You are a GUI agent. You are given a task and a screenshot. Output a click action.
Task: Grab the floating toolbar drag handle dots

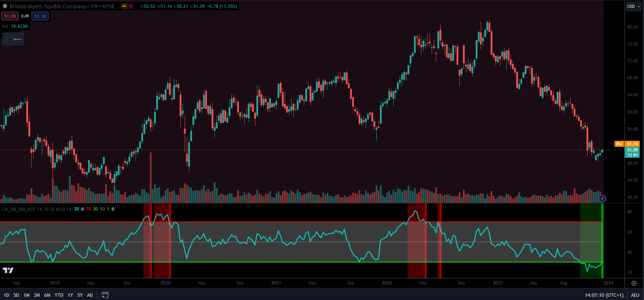point(6,39)
